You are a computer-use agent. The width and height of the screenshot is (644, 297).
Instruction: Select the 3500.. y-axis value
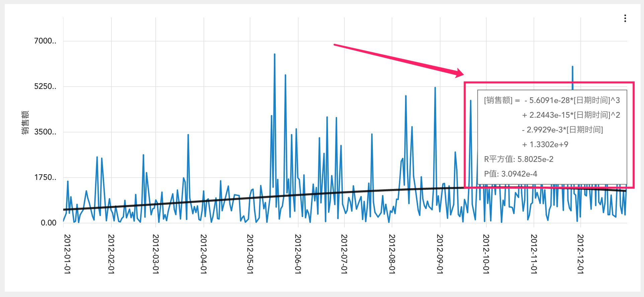[45, 132]
